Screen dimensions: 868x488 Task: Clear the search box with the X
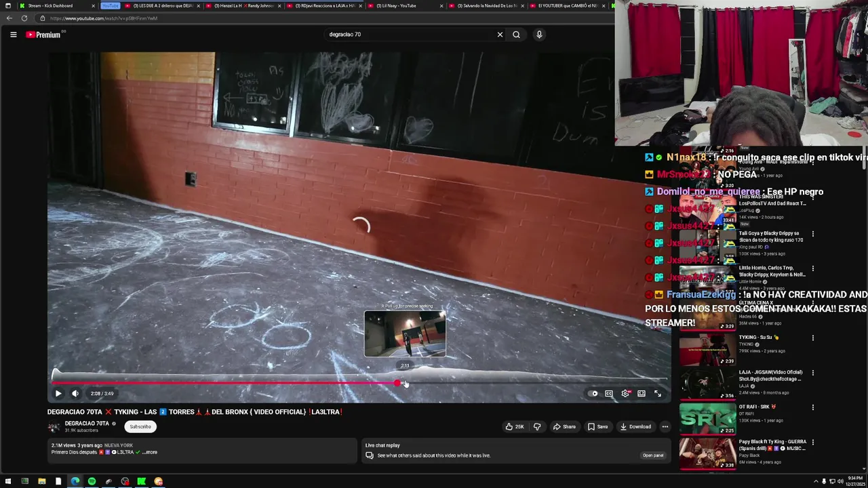point(500,35)
